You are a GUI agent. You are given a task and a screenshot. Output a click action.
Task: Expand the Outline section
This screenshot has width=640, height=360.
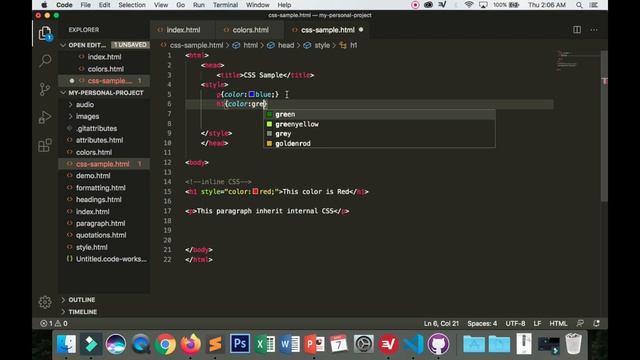(x=82, y=300)
